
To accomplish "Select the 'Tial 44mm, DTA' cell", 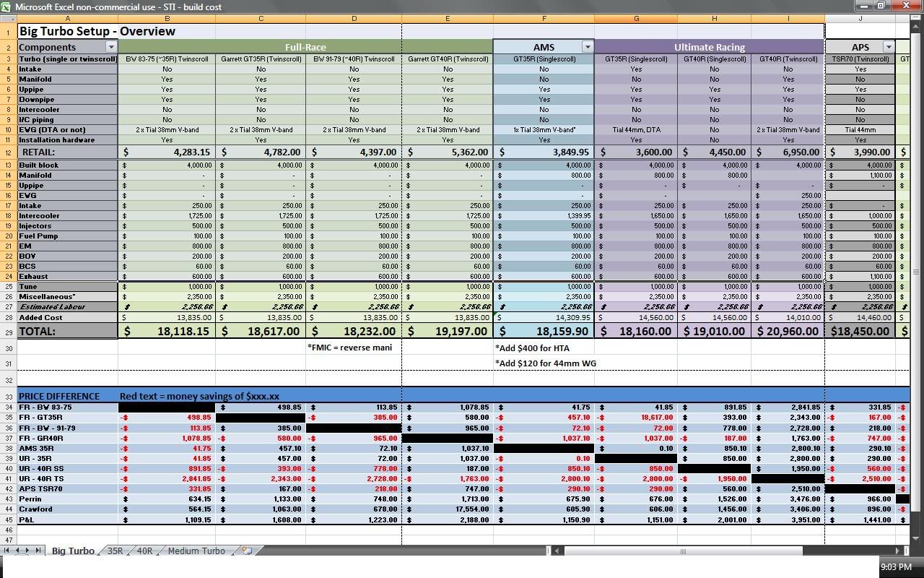I will (636, 130).
